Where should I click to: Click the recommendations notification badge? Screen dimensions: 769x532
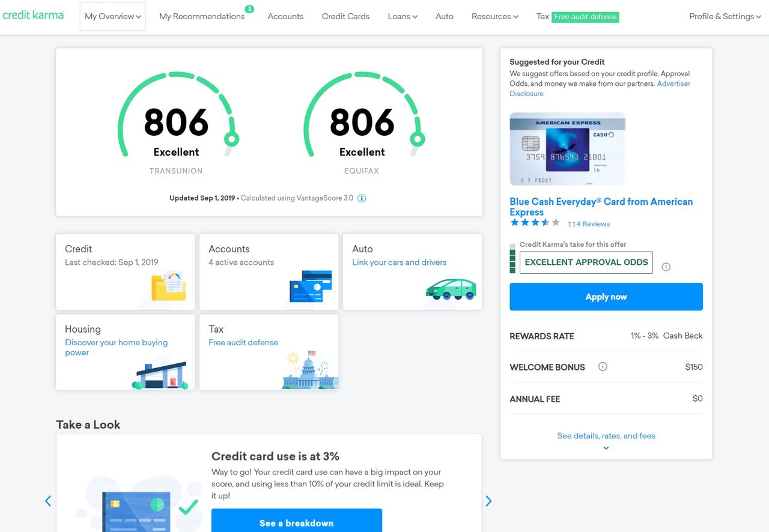(x=249, y=9)
